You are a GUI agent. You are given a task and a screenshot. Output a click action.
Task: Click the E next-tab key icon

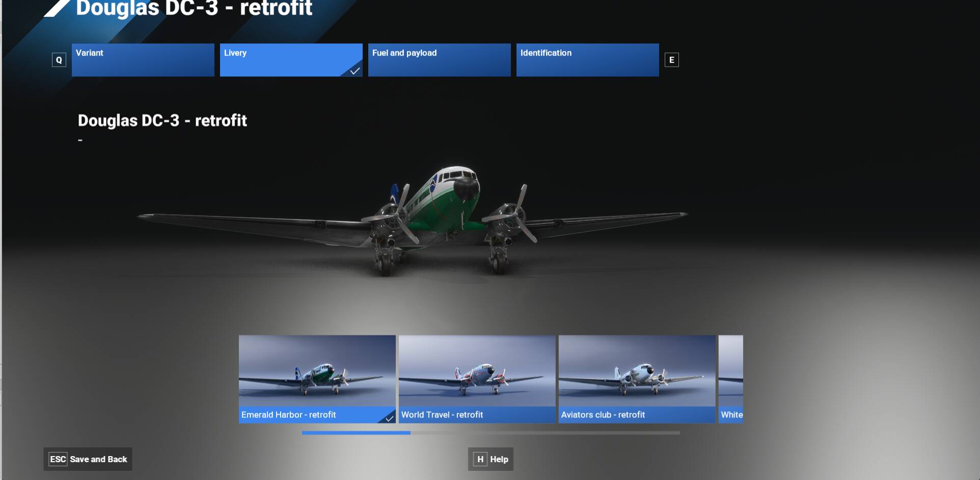coord(672,60)
